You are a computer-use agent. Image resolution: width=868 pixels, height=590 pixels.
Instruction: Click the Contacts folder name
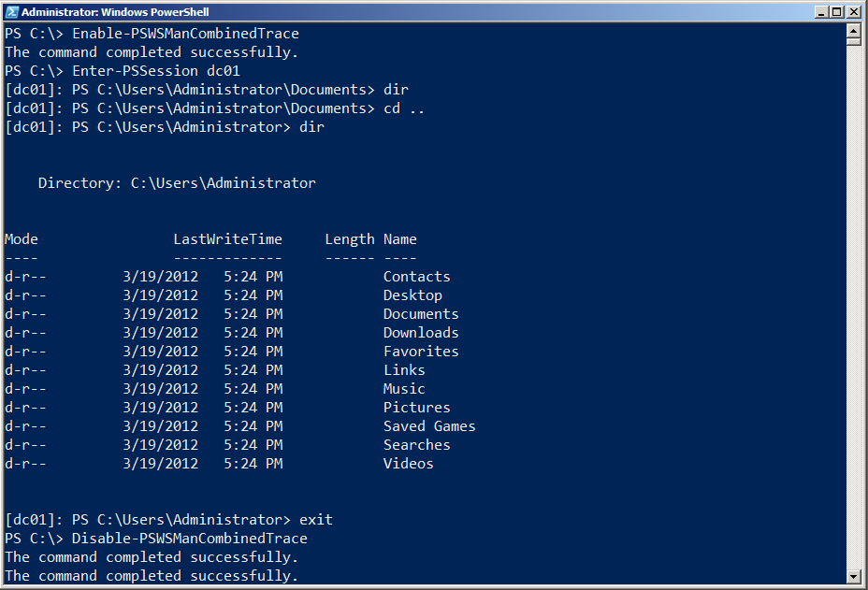416,277
